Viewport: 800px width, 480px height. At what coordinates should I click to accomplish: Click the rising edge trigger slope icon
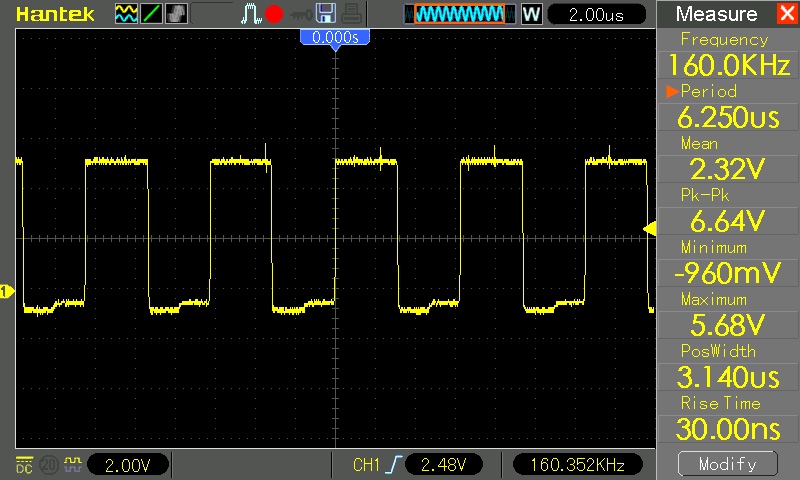(394, 465)
